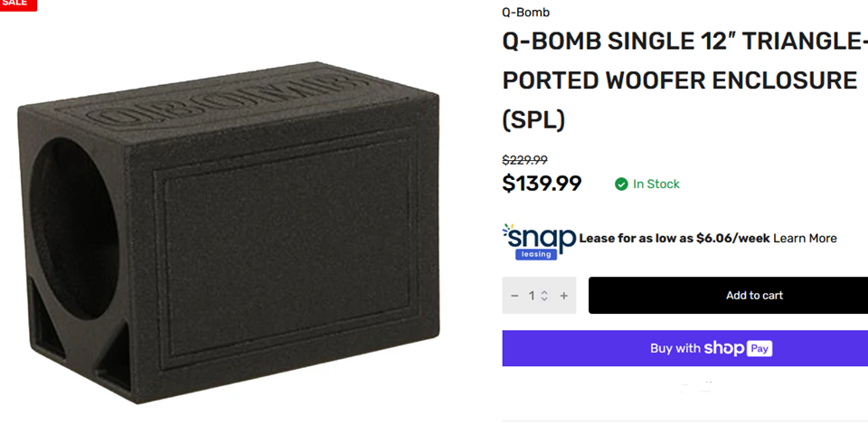Click the $139.99 sale price
Viewport: 868px width, 425px height.
click(542, 184)
